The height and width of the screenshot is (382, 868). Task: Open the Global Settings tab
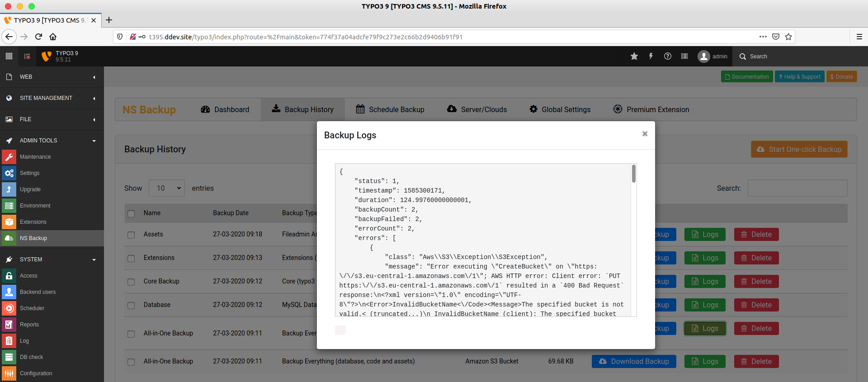point(560,109)
